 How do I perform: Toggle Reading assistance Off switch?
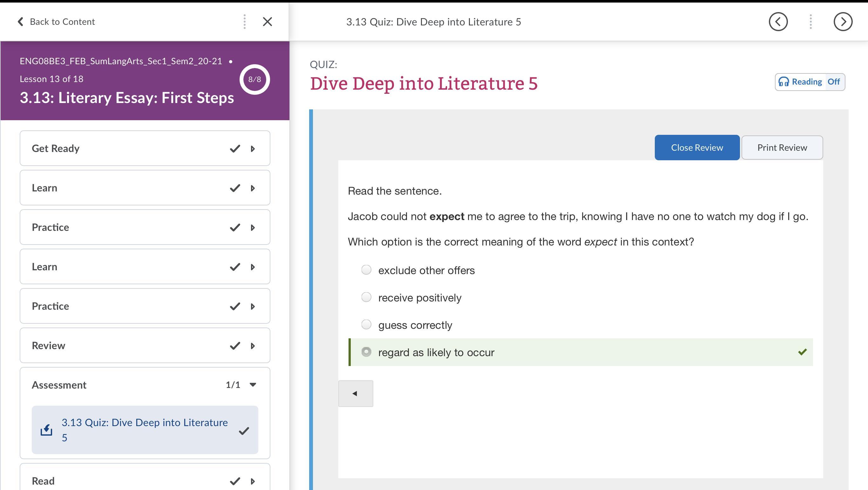834,82
